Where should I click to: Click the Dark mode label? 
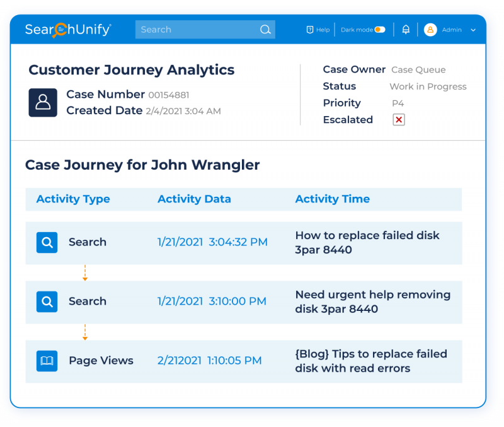pos(357,30)
